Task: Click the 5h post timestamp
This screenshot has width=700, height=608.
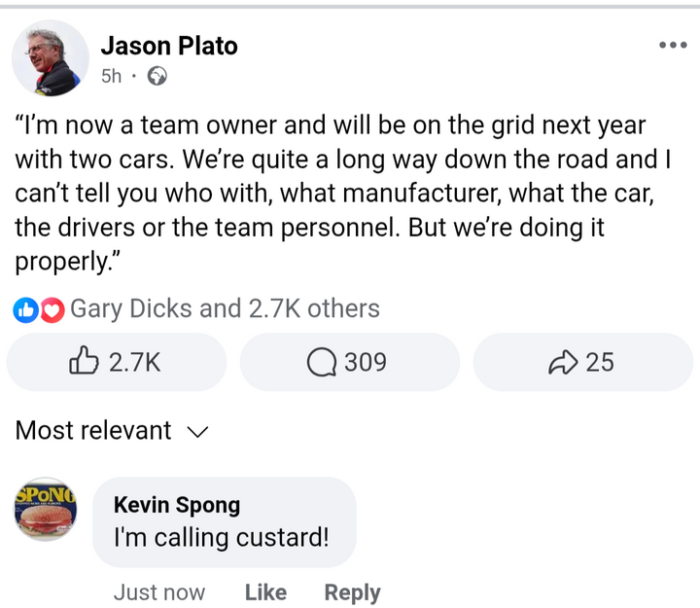Action: 111,76
